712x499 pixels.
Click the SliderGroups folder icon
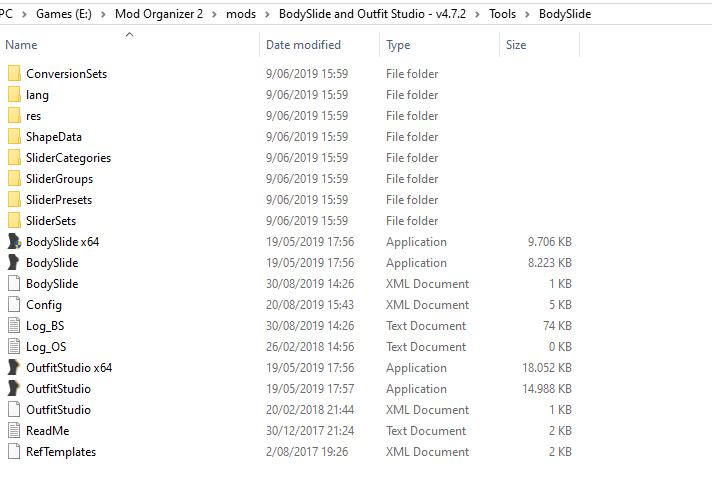[14, 178]
